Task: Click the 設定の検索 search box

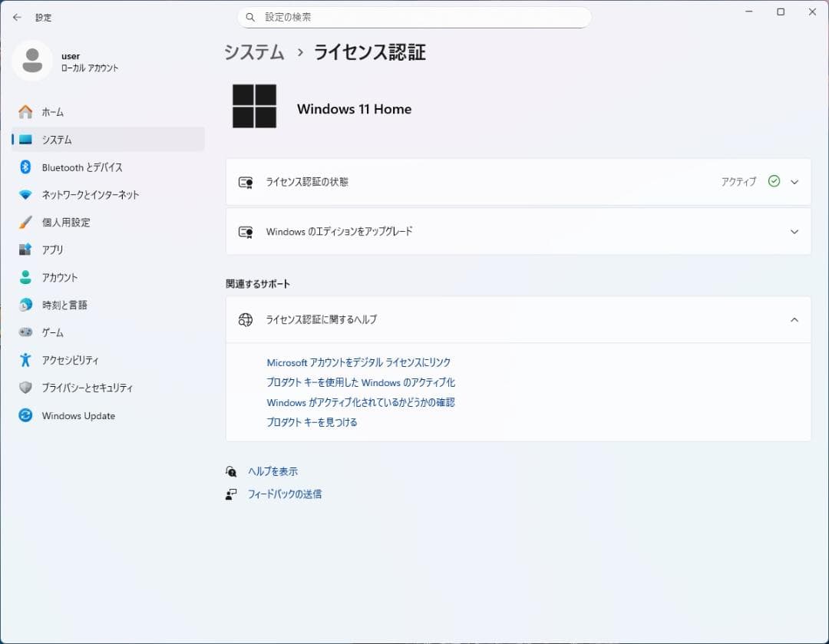Action: [414, 17]
